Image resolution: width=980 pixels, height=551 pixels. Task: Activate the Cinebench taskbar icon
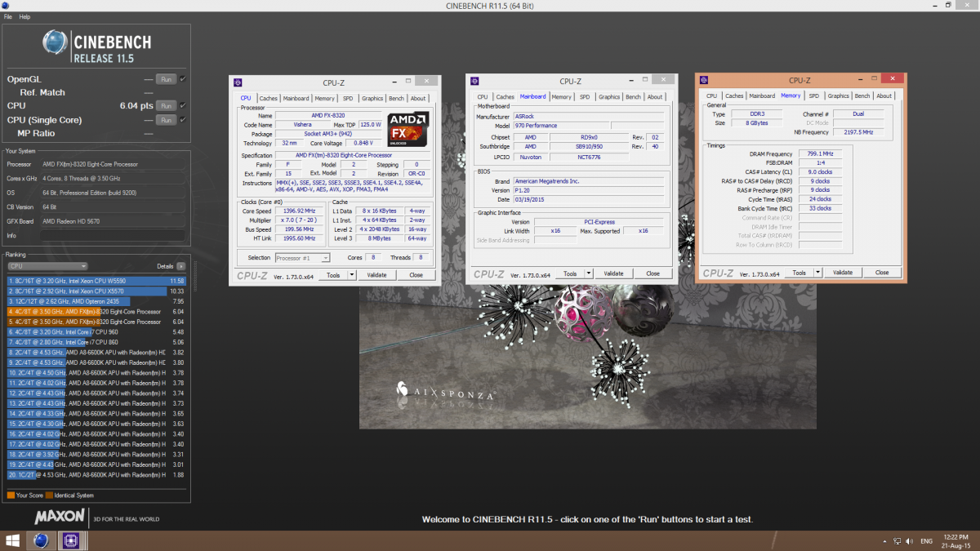41,540
